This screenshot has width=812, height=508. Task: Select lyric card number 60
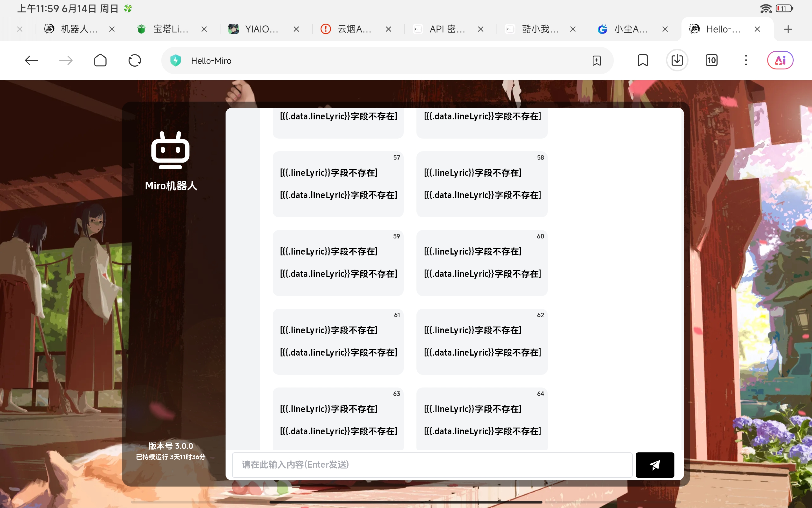click(x=482, y=263)
